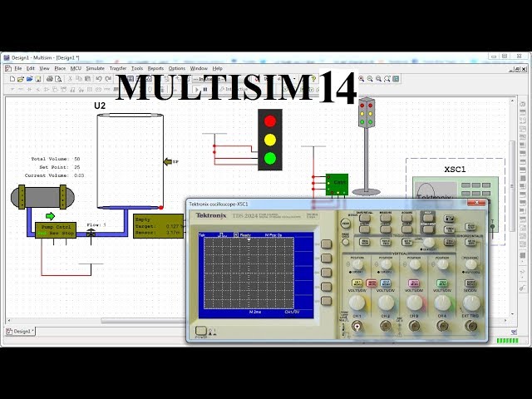Click the Undo arrow icon
This screenshot has width=532, height=399.
coord(99,79)
